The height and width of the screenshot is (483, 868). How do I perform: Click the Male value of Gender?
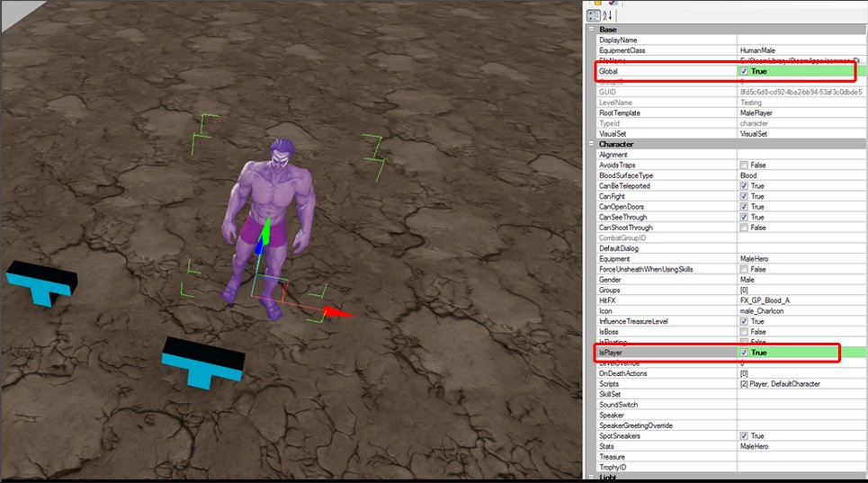coord(747,280)
